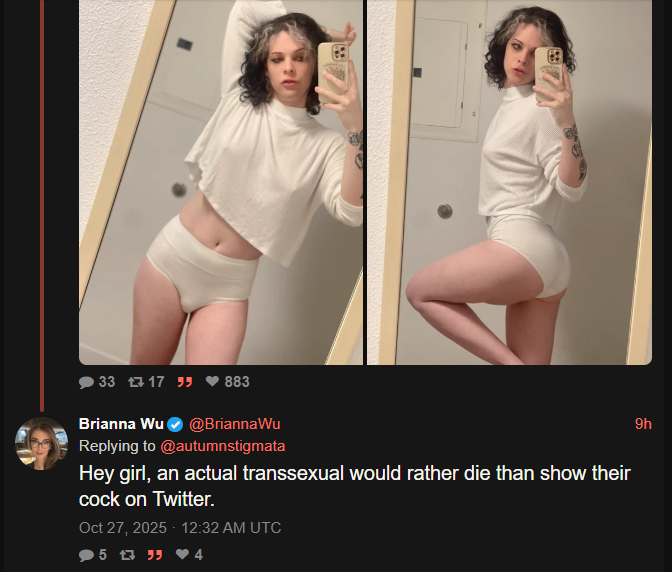Open the right mirror selfie image

pyautogui.click(x=510, y=182)
